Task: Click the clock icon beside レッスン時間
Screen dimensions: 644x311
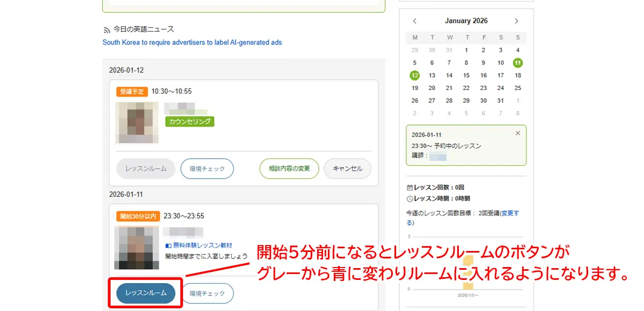Action: [410, 198]
